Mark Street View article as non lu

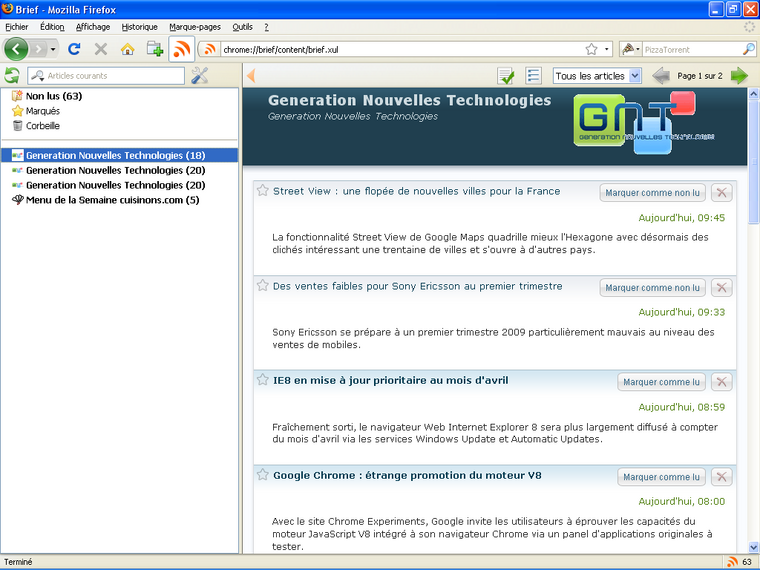(652, 192)
